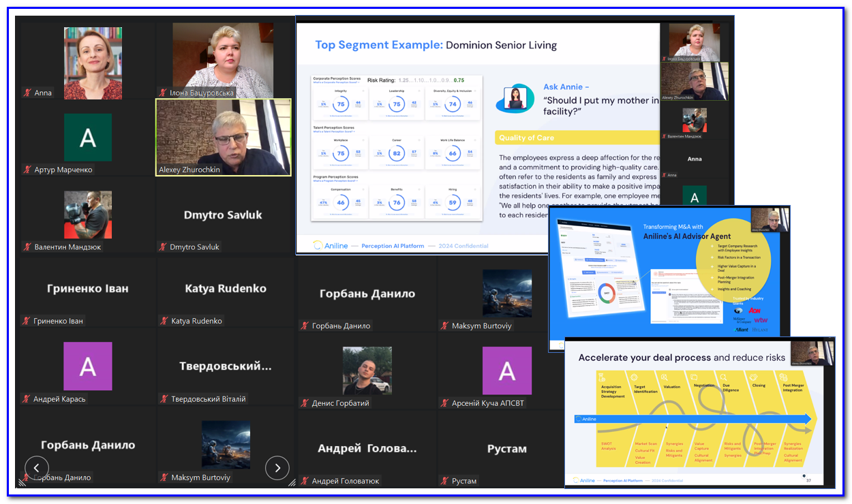Click the Integrity score 75 circle
This screenshot has width=852, height=504.
tap(340, 104)
